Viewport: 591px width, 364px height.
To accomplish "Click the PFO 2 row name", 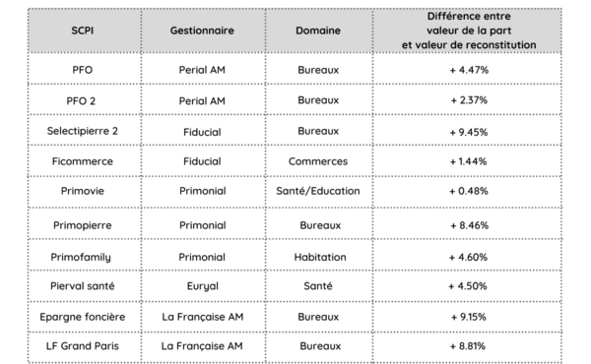I will [x=81, y=101].
